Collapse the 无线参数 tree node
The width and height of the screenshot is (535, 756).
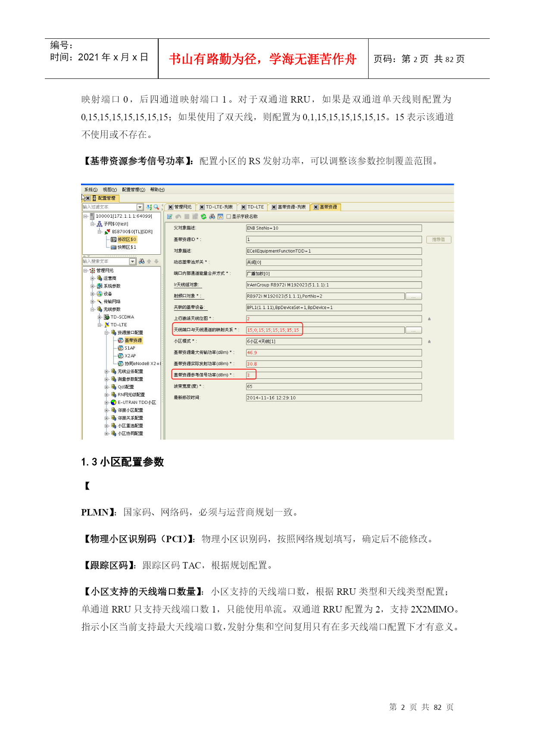(x=92, y=309)
